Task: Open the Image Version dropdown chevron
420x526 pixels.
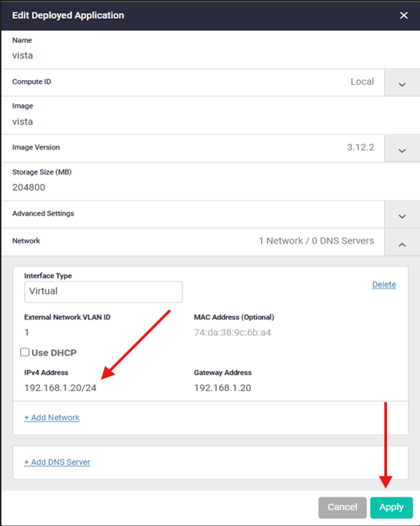Action: (x=402, y=150)
